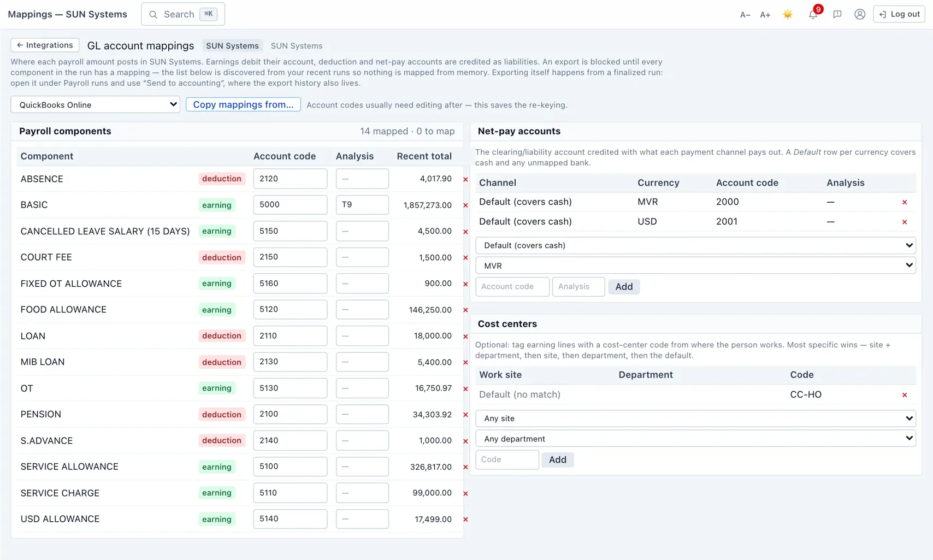The height and width of the screenshot is (560, 933).
Task: Remove the OT mapping row
Action: click(465, 388)
